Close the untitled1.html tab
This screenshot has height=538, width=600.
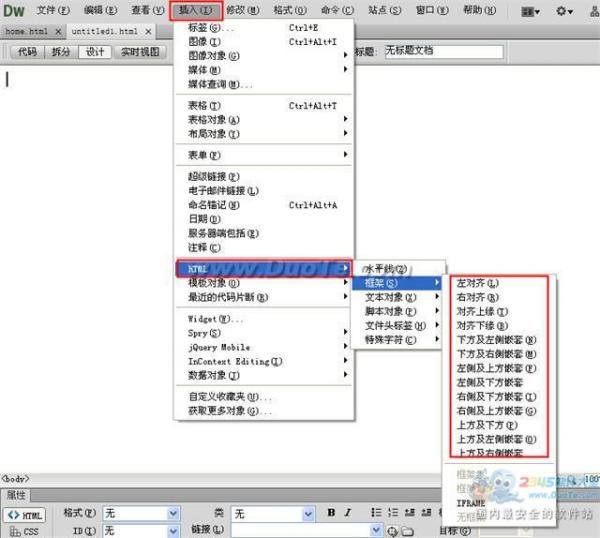point(148,31)
